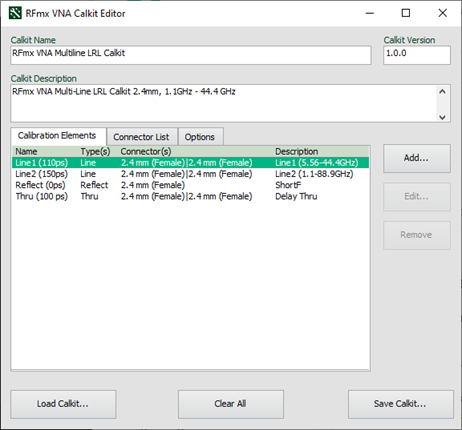Close the Calkit Editor window

click(442, 13)
